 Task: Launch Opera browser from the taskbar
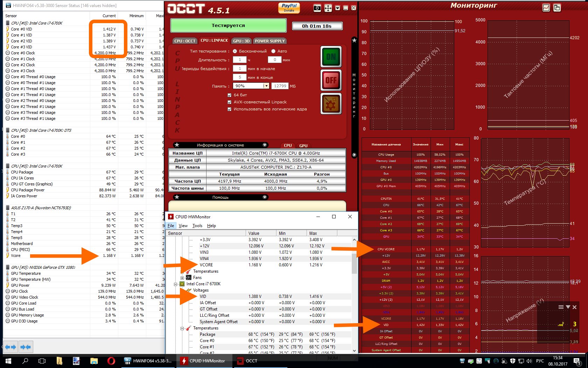coord(111,361)
